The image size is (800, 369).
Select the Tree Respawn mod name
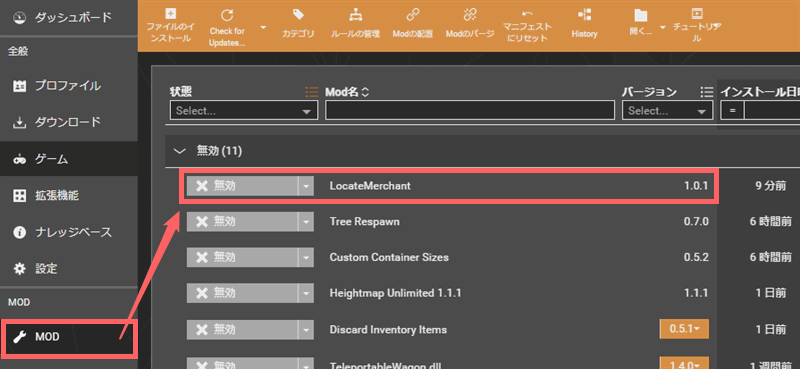[x=364, y=222]
